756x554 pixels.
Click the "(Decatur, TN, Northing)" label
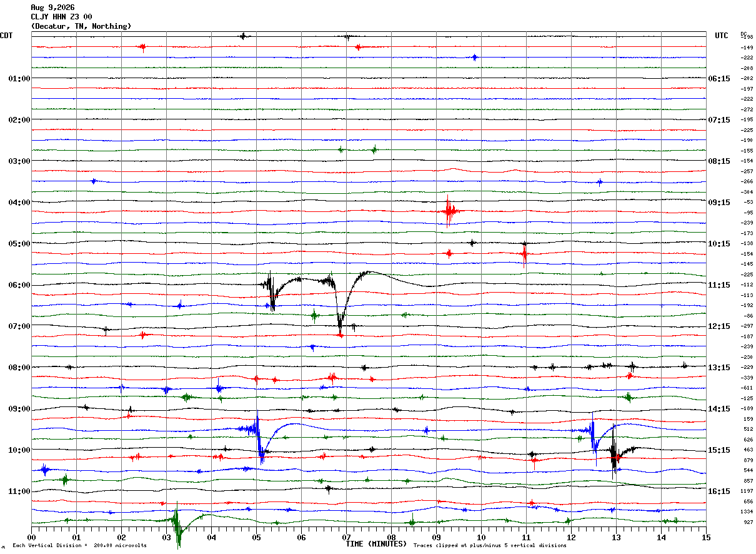[81, 26]
